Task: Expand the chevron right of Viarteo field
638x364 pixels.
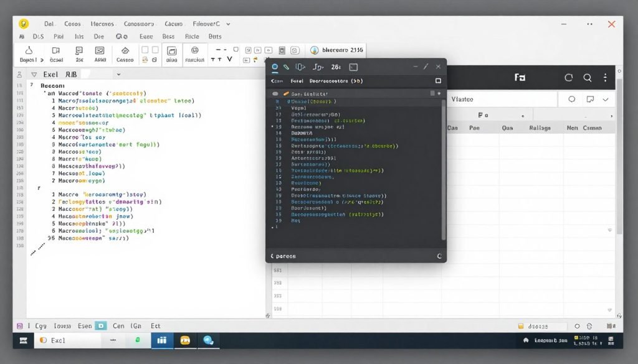Action: [606, 99]
